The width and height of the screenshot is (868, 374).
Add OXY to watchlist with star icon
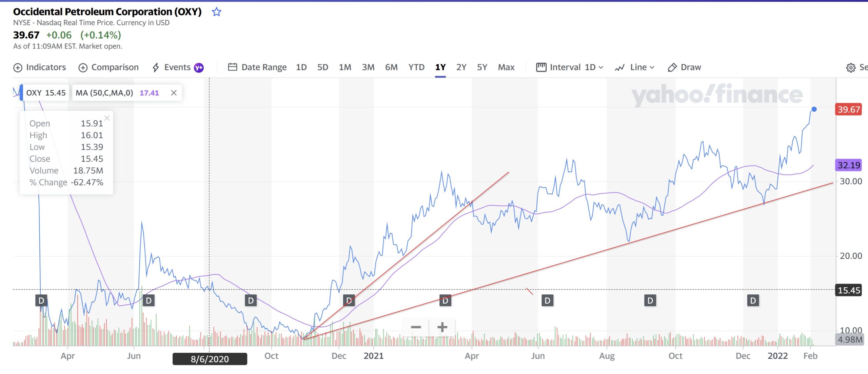point(216,12)
